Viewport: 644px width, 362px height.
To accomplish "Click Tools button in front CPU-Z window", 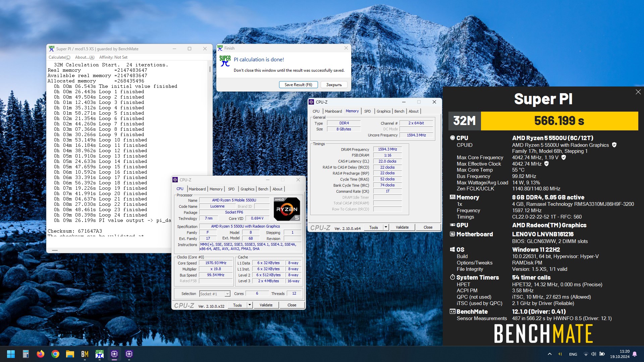I will click(x=237, y=305).
